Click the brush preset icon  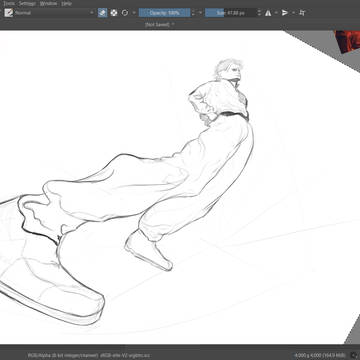point(8,13)
